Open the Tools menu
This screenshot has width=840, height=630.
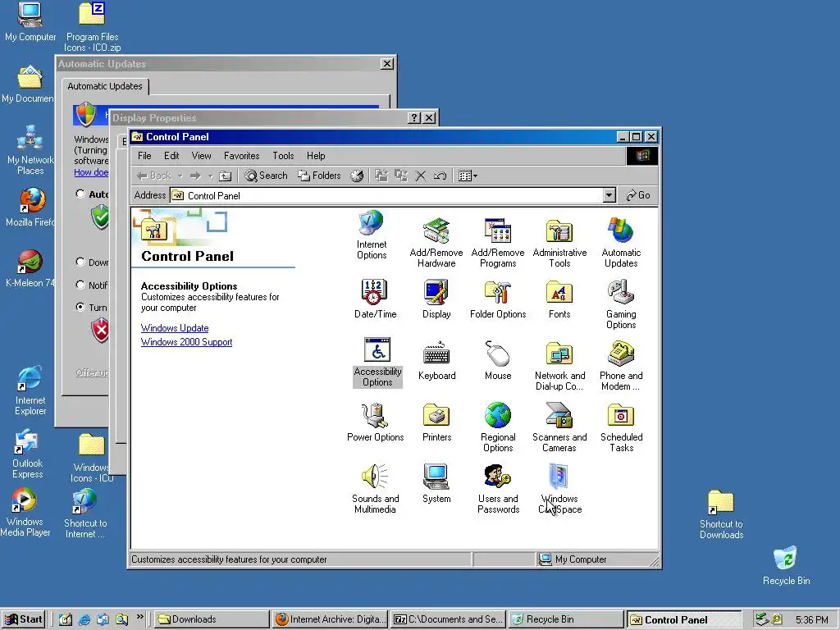[283, 156]
